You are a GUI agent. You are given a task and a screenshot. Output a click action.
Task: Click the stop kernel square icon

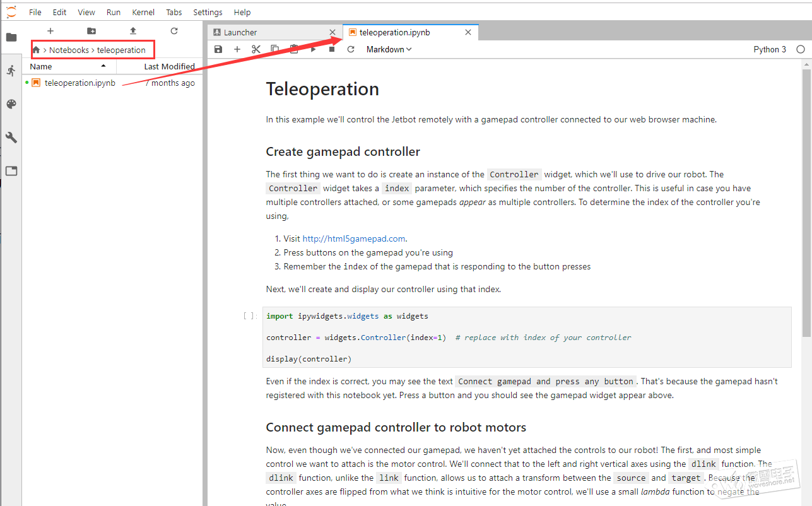332,49
